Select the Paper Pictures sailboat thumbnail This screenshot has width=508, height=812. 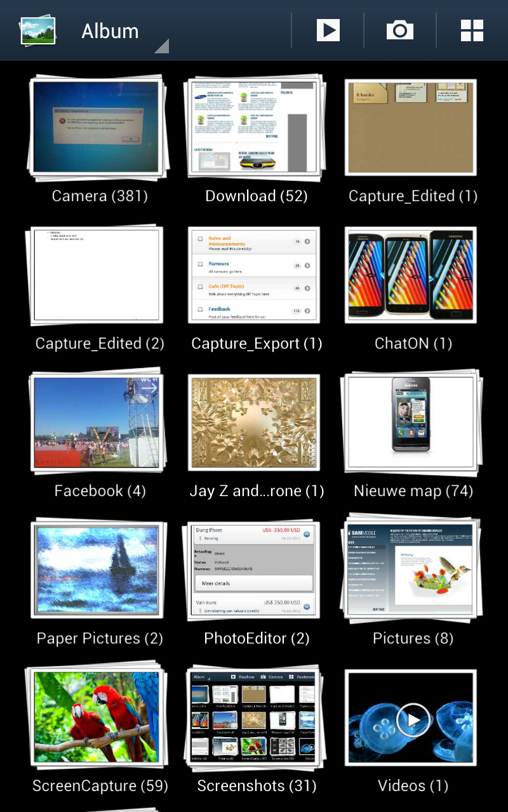[x=97, y=570]
